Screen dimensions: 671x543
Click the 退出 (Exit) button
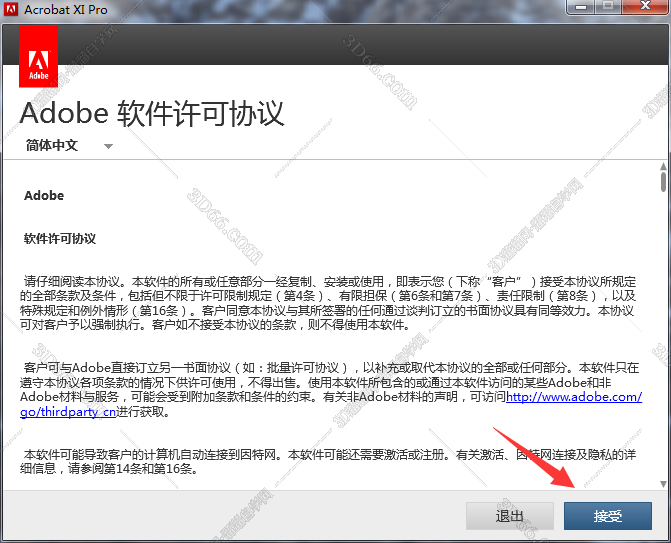(x=510, y=516)
